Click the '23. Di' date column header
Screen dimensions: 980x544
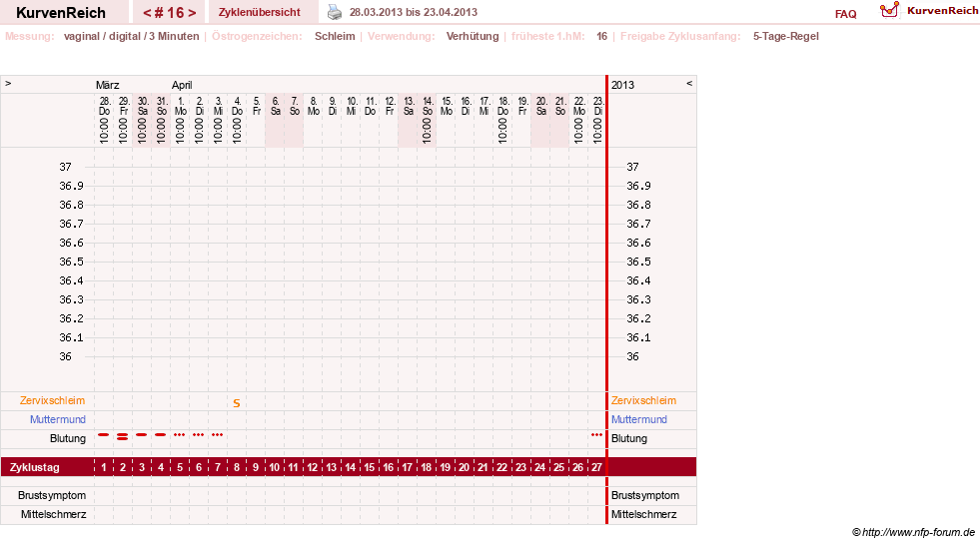click(597, 106)
